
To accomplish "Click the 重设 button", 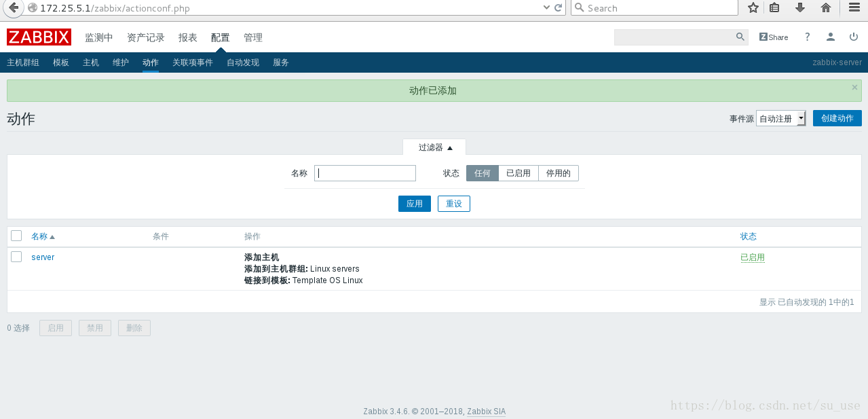I will pyautogui.click(x=454, y=204).
